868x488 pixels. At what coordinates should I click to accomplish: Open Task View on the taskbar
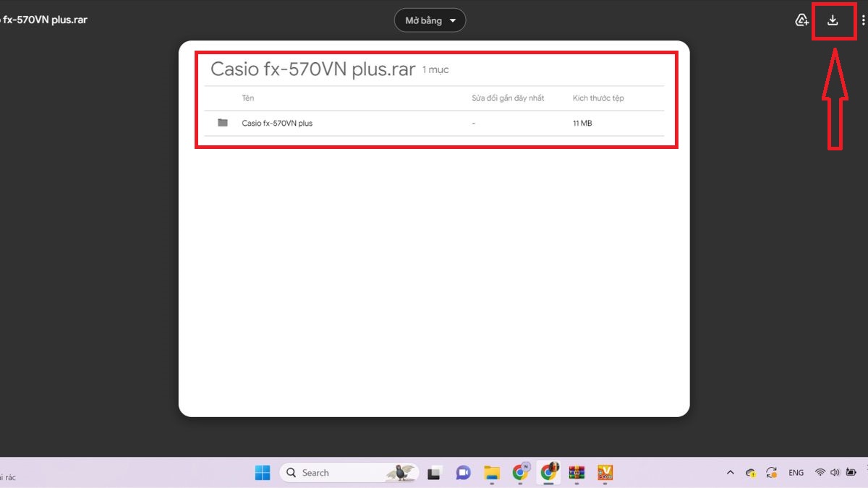point(434,473)
